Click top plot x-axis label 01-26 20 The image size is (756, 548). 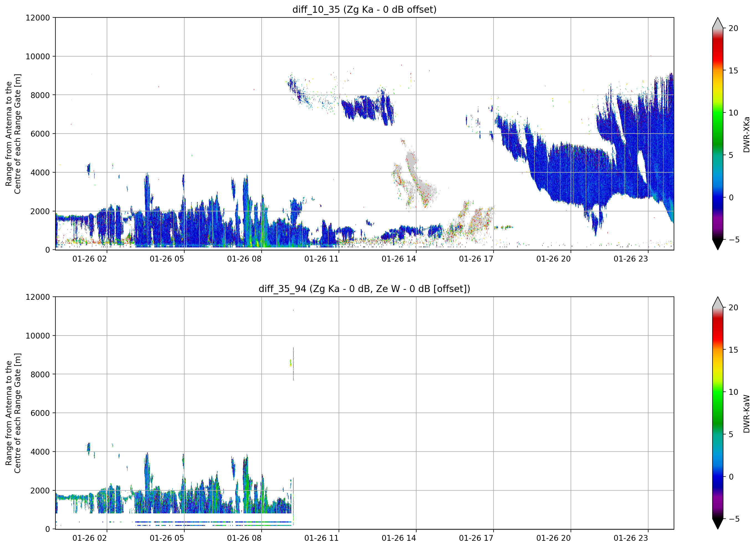point(554,259)
